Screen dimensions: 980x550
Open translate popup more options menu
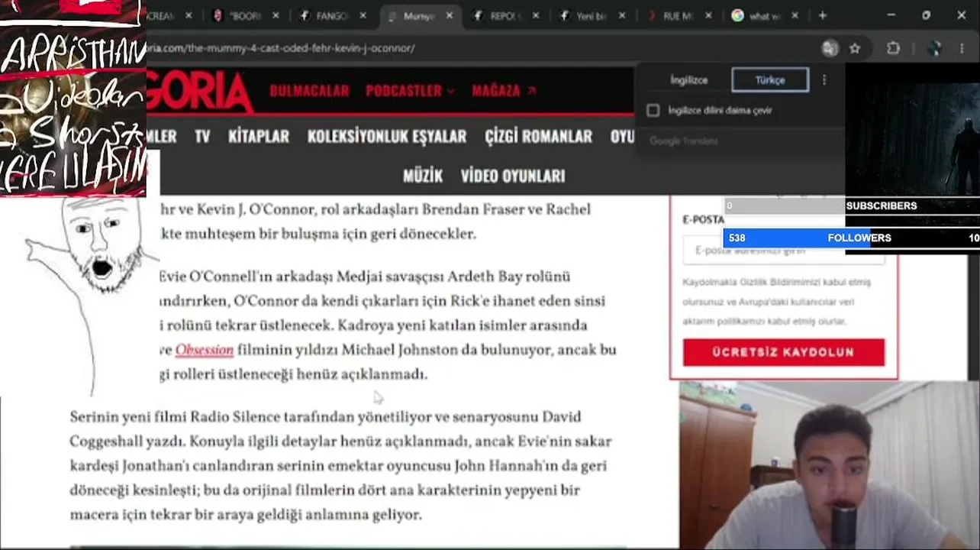point(824,79)
